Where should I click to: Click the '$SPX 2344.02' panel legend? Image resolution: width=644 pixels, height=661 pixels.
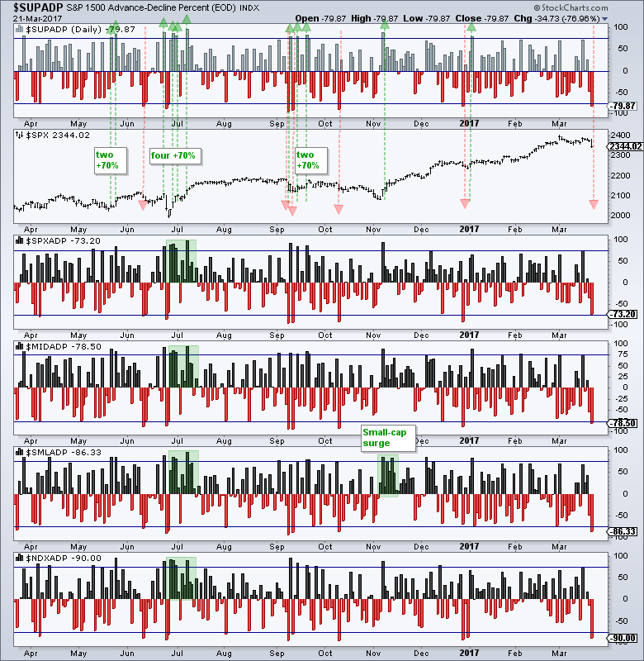[58, 136]
